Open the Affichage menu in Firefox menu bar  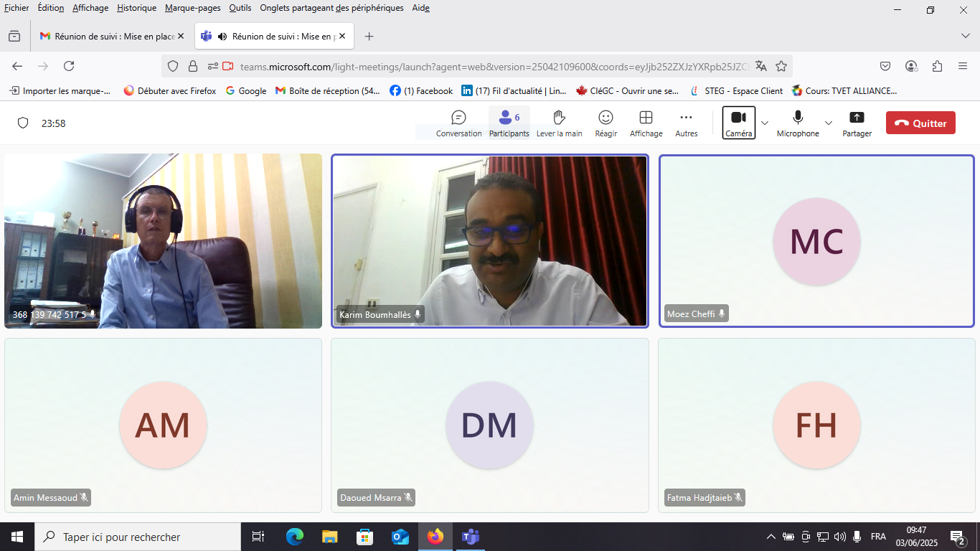(x=90, y=8)
